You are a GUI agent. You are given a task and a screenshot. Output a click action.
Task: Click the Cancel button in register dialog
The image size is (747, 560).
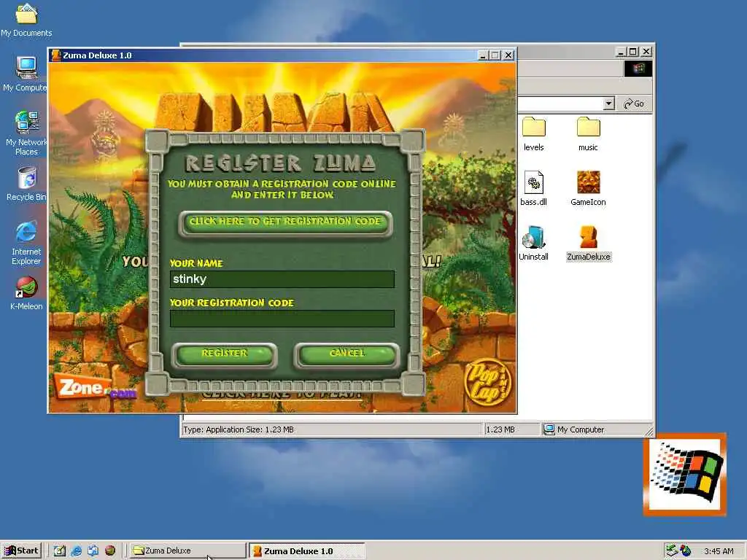tap(347, 354)
